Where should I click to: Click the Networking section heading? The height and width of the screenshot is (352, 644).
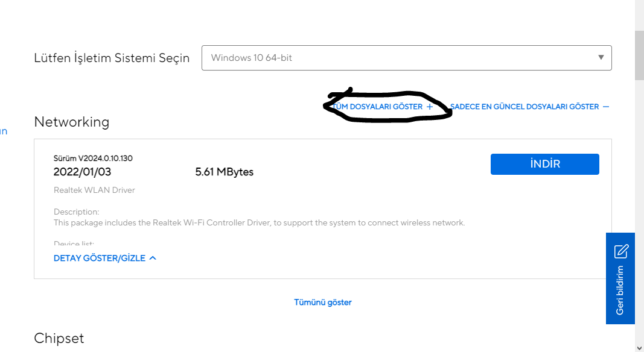point(72,122)
